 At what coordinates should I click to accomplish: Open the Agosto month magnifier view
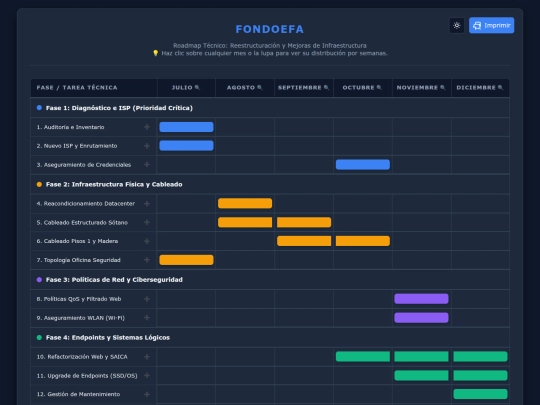pos(260,87)
